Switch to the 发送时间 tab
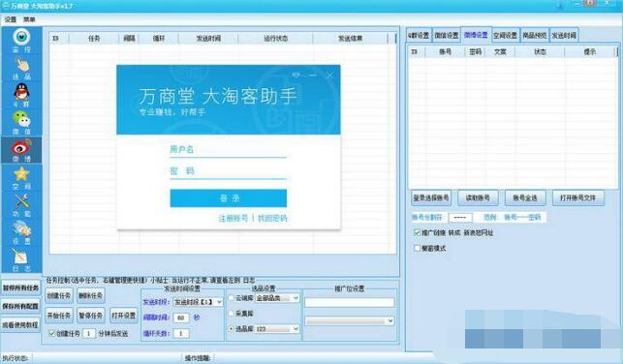This screenshot has height=364, width=623. tap(564, 35)
